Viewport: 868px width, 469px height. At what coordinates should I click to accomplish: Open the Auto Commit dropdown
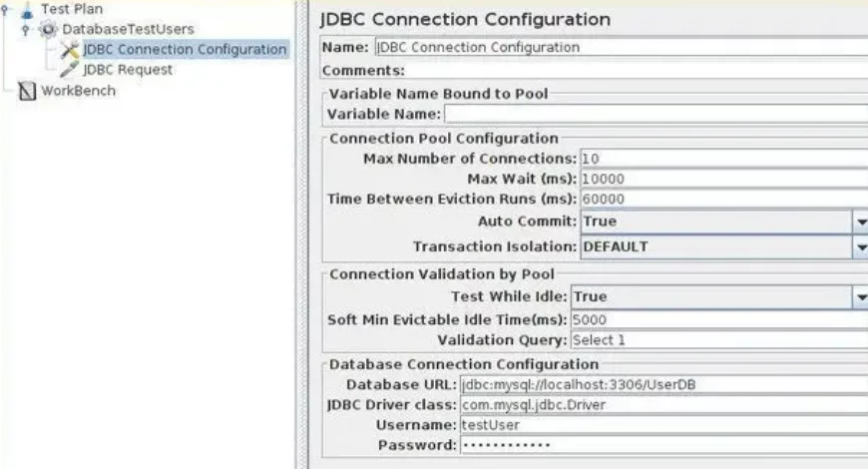click(x=859, y=222)
